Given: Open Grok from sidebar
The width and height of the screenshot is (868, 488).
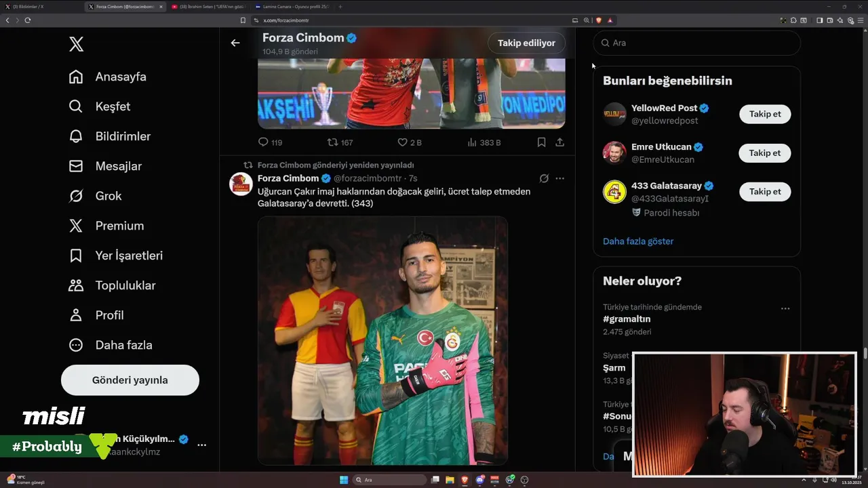Looking at the screenshot, I should click(96, 196).
